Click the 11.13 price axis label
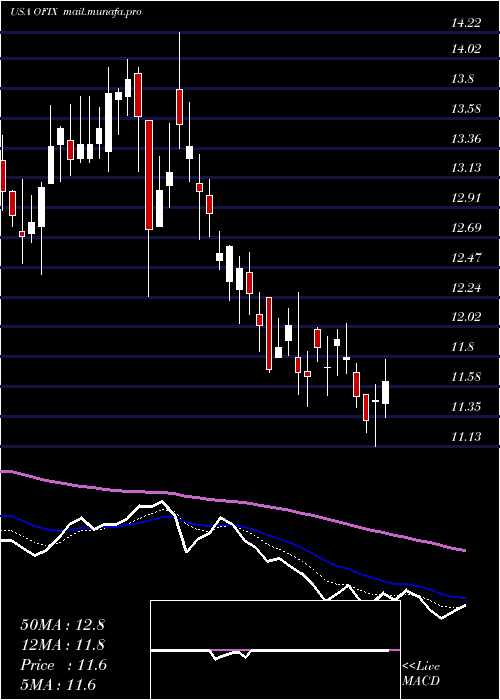The image size is (500, 700). [x=466, y=436]
